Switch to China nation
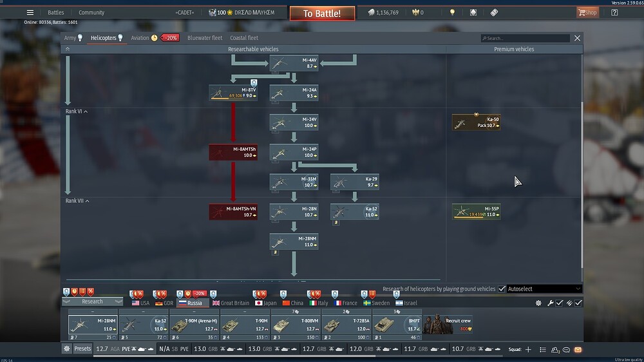 [x=292, y=303]
